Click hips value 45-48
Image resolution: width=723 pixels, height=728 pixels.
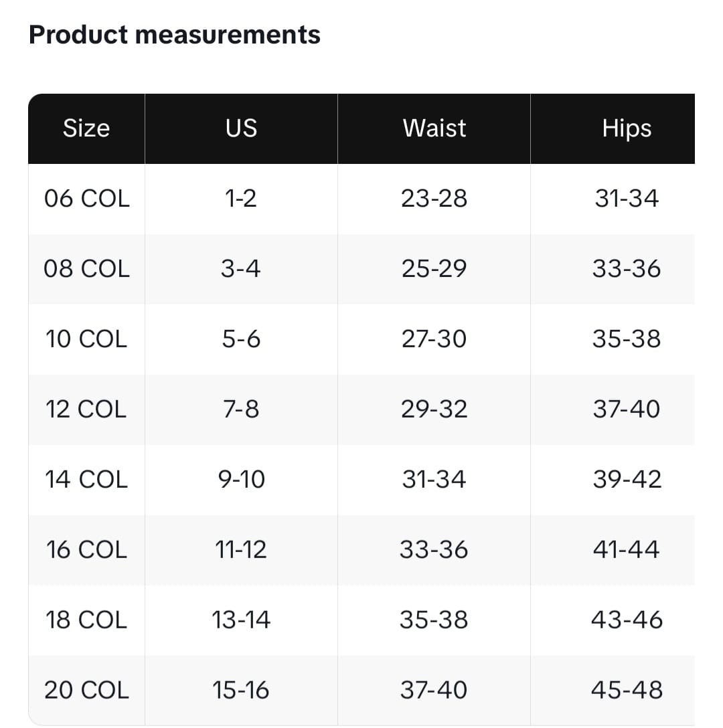tap(627, 690)
